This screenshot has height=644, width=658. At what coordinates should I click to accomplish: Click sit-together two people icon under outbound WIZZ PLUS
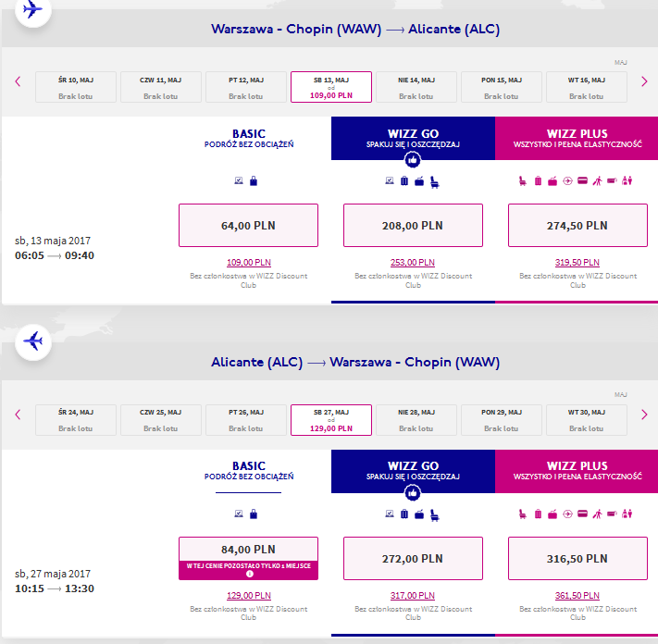[627, 180]
